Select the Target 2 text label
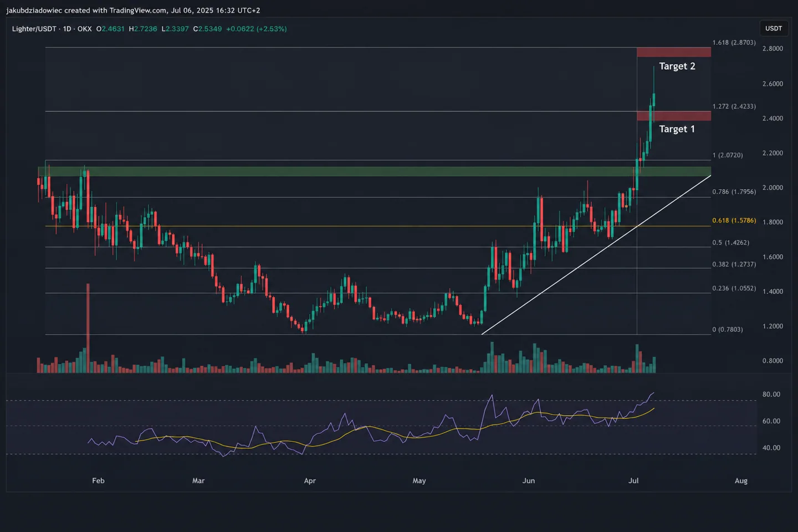798x532 pixels. point(677,66)
